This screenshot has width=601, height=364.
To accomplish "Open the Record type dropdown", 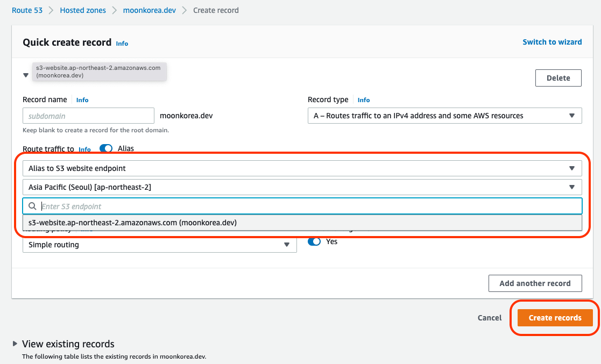I will (444, 116).
